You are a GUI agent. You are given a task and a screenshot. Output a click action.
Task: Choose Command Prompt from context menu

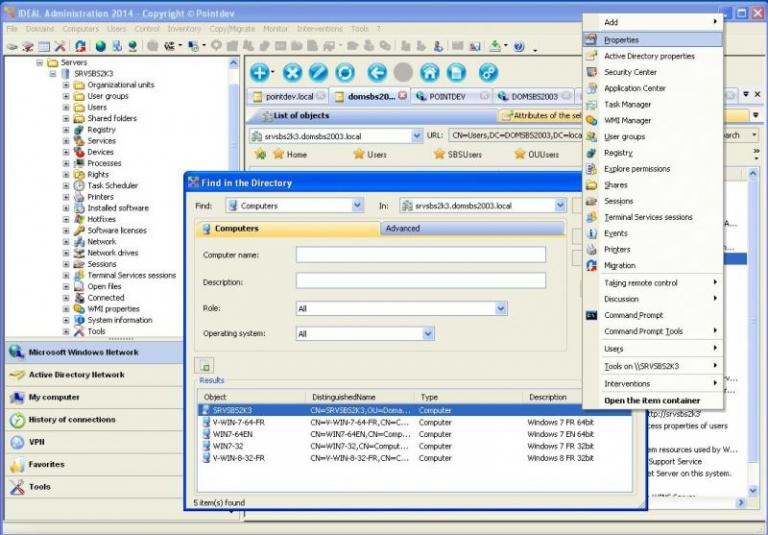(x=633, y=315)
